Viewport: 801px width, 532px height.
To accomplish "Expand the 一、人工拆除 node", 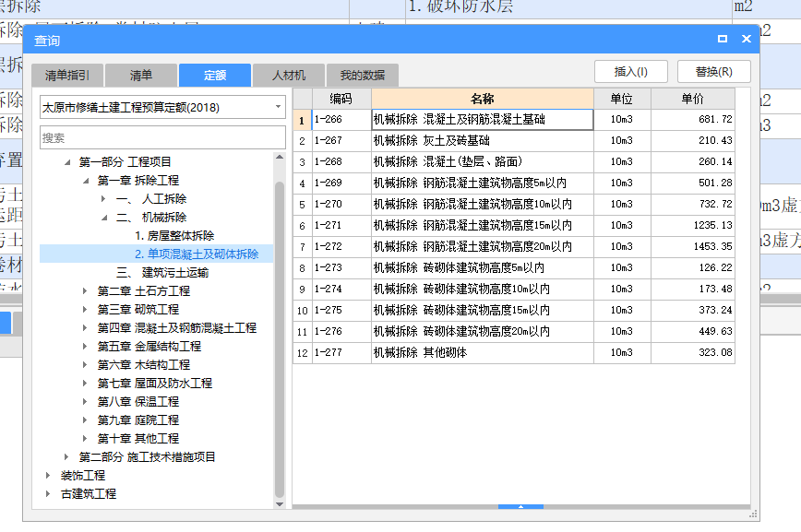I will pyautogui.click(x=103, y=198).
